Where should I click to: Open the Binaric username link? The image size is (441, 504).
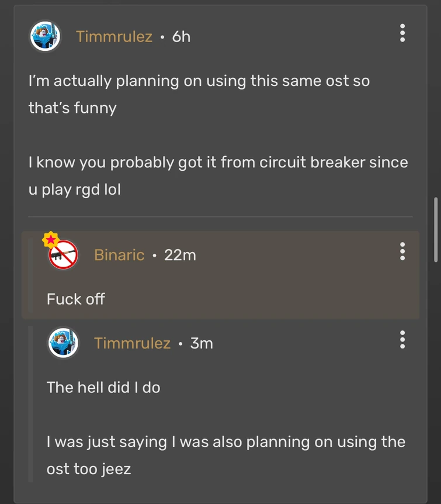click(x=119, y=255)
